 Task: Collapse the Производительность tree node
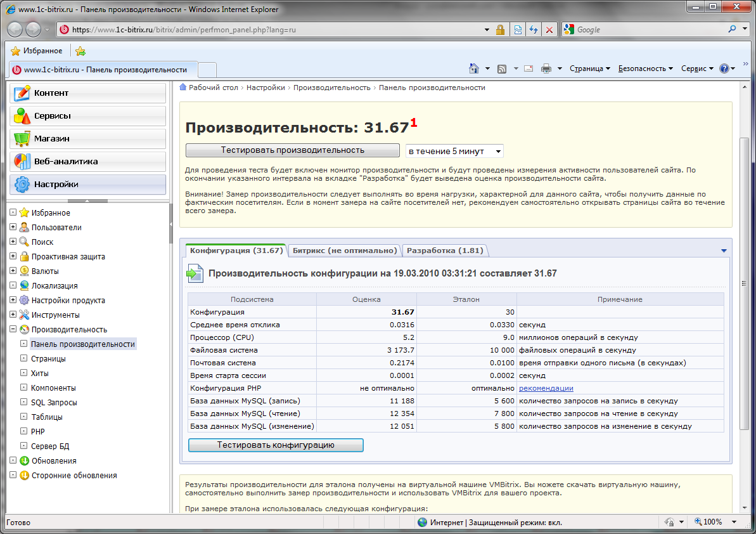coord(13,330)
